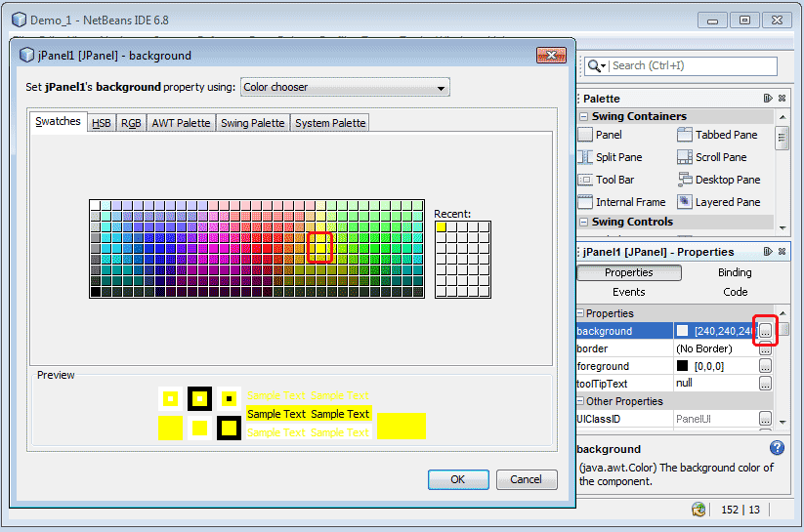Click the foreground property black color swatch
This screenshot has width=804, height=532.
coord(682,366)
